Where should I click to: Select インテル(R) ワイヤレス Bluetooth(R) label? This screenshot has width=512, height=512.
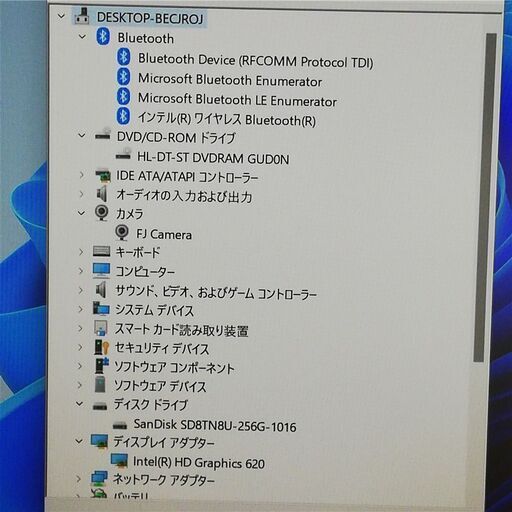227,119
